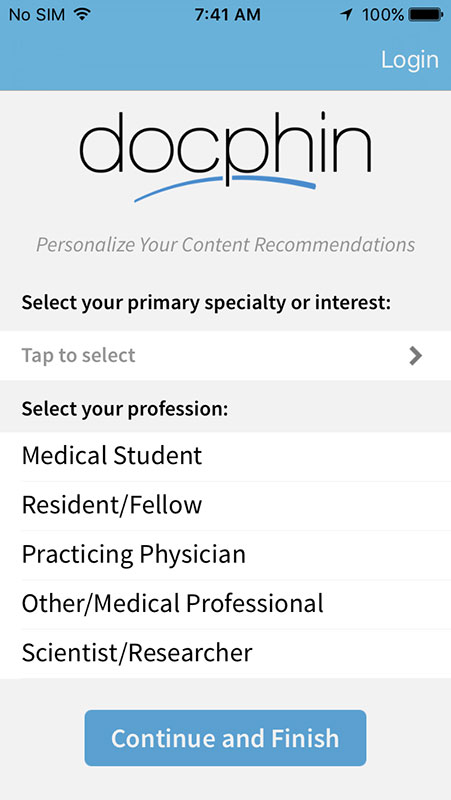
Task: Pick Practicing Physician option
Action: click(x=226, y=555)
